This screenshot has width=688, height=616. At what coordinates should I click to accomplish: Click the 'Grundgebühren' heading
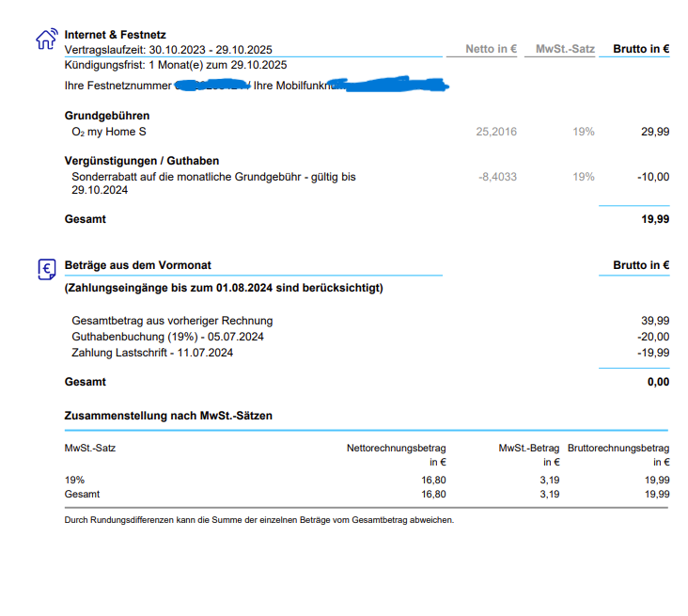pyautogui.click(x=107, y=116)
